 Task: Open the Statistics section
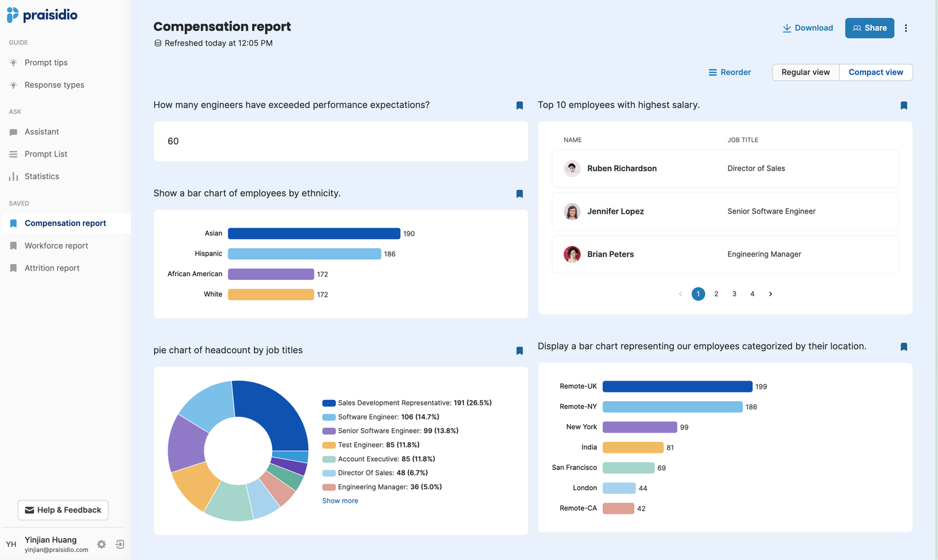(x=42, y=176)
